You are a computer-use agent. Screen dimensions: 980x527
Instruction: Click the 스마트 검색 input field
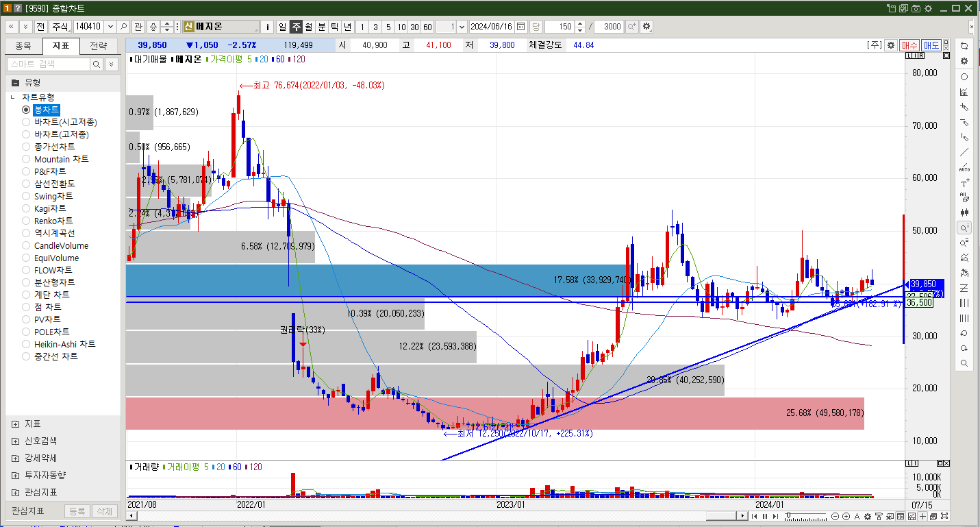click(48, 64)
